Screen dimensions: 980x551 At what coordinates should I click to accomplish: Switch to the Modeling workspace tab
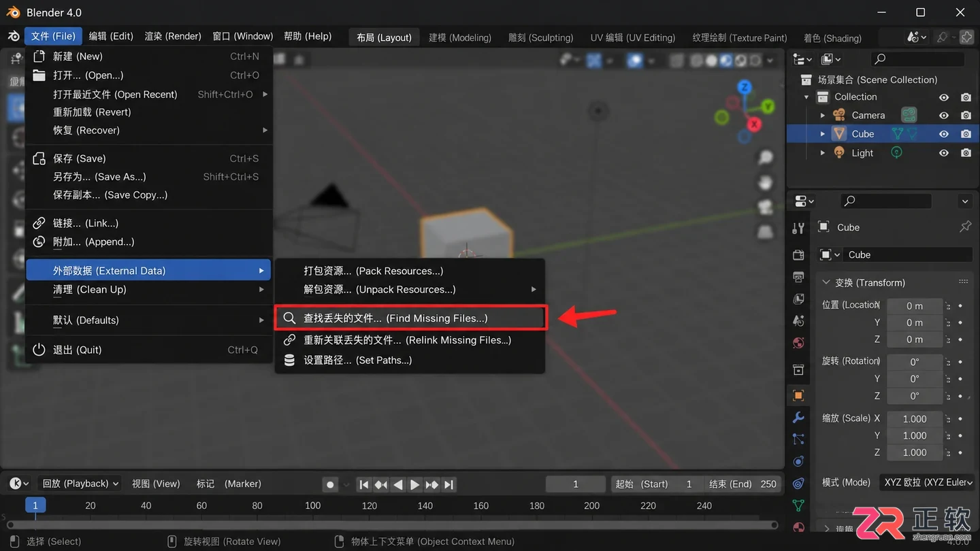coord(460,37)
